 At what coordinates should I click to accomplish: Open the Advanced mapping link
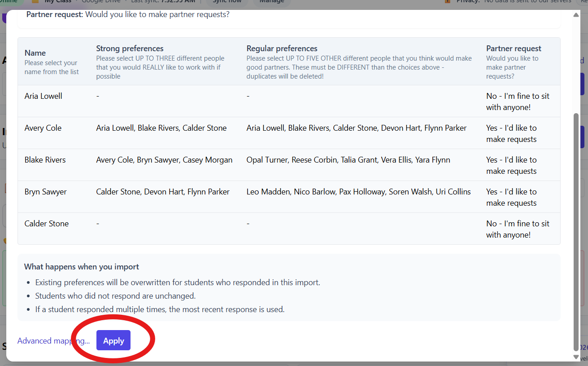point(53,341)
